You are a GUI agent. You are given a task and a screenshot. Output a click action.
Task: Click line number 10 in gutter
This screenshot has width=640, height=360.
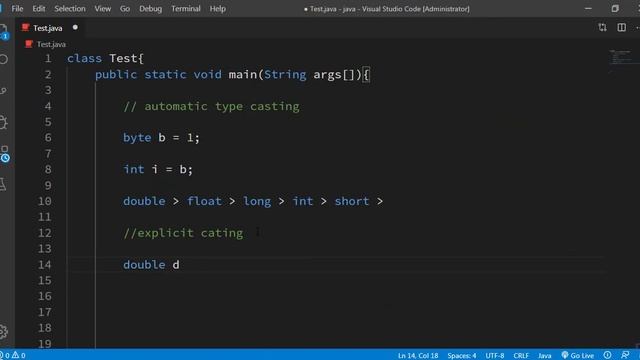44,201
